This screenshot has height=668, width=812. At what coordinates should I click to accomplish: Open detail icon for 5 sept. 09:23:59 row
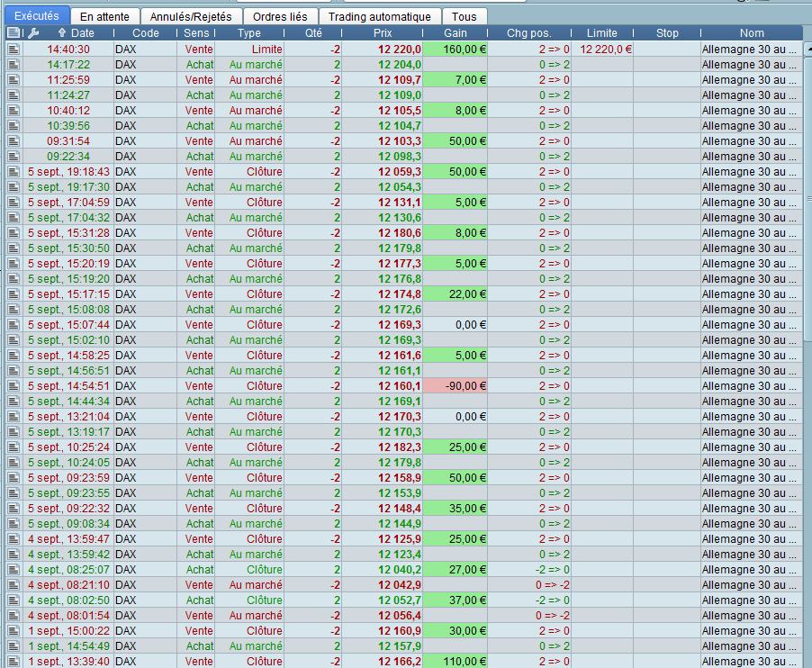click(14, 477)
